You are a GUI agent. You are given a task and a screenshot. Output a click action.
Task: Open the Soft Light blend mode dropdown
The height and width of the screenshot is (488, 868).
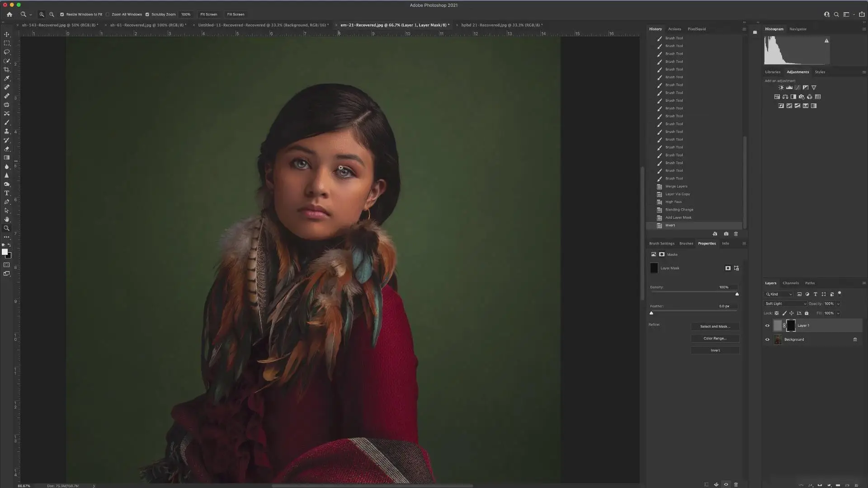[785, 304]
